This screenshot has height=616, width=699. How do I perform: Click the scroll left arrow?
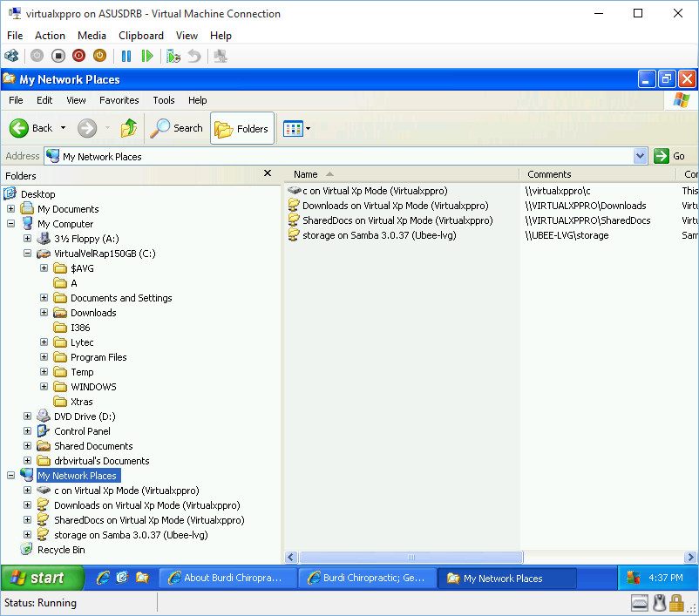coord(291,557)
